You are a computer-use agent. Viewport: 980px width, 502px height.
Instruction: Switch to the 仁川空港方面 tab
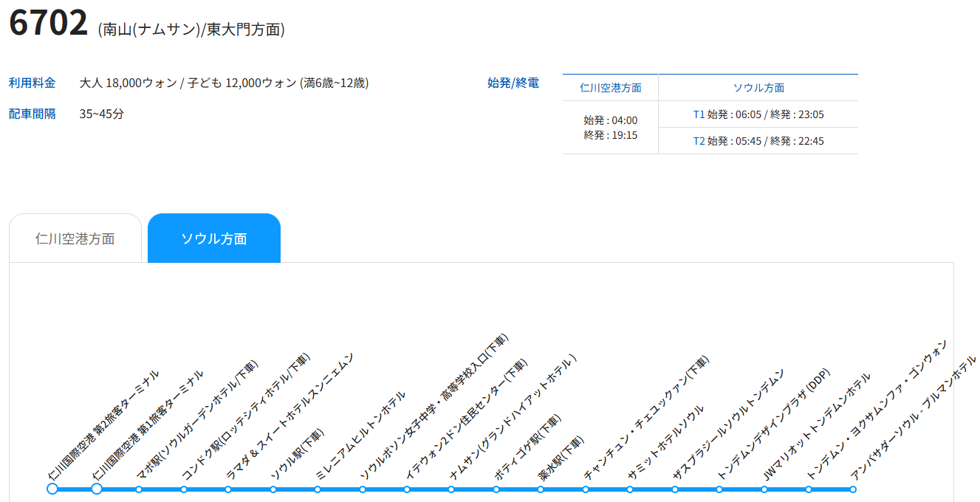pos(75,238)
